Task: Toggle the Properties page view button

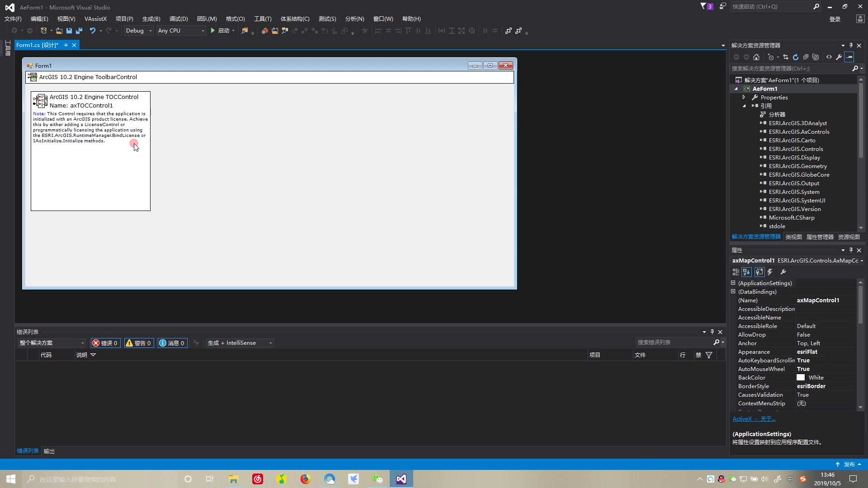Action: pyautogui.click(x=759, y=272)
